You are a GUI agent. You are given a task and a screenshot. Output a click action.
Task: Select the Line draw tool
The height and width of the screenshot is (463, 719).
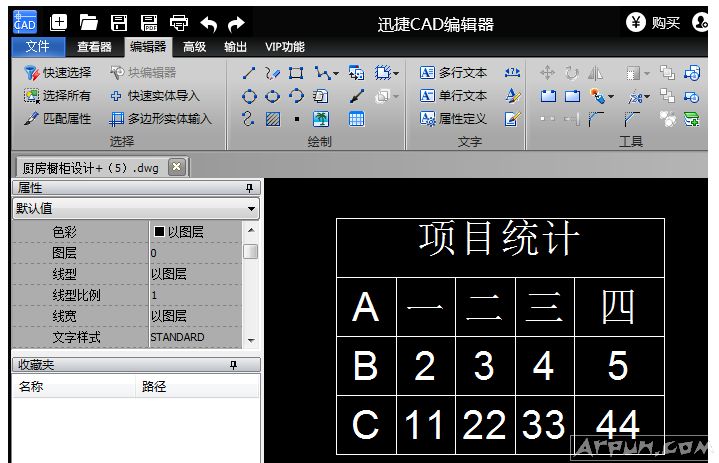[249, 72]
